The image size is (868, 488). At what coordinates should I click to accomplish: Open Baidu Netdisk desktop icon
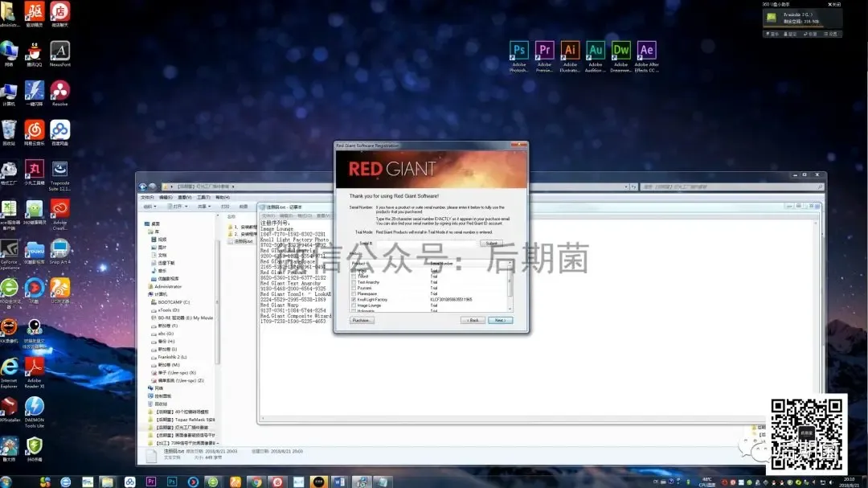pos(59,133)
